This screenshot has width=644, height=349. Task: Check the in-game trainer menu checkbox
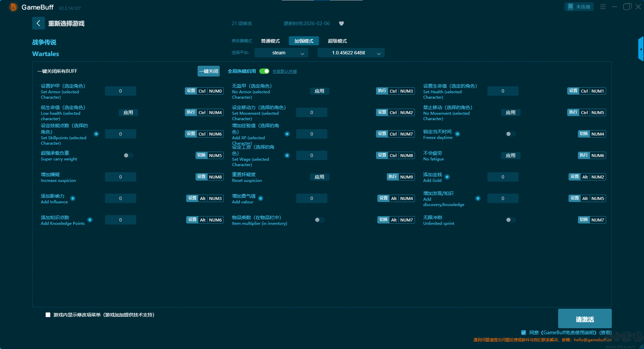[48, 315]
